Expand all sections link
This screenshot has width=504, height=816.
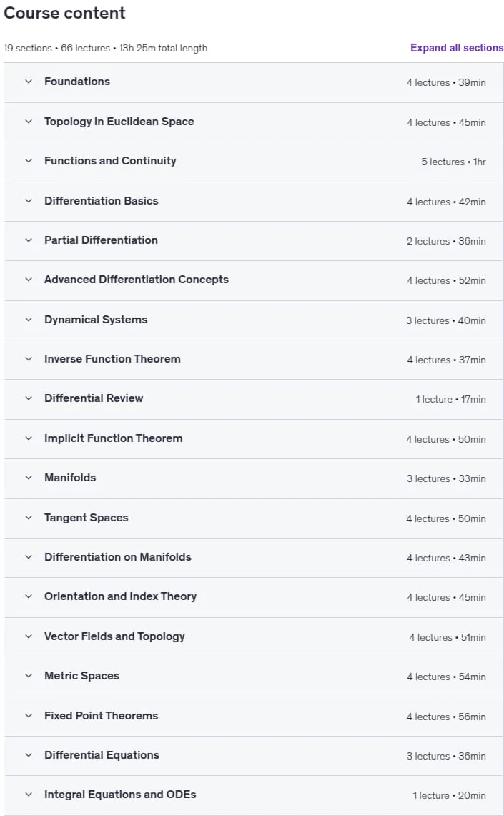coord(457,48)
